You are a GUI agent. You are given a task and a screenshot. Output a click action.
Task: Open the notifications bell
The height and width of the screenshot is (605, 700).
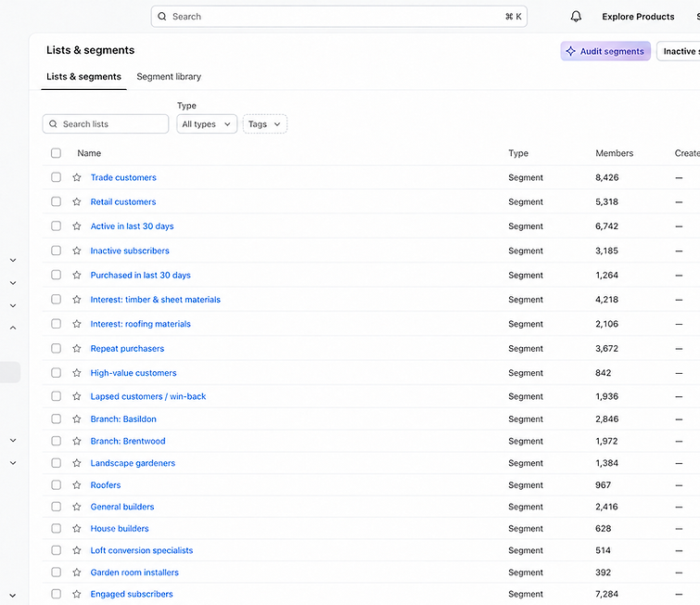pyautogui.click(x=576, y=17)
